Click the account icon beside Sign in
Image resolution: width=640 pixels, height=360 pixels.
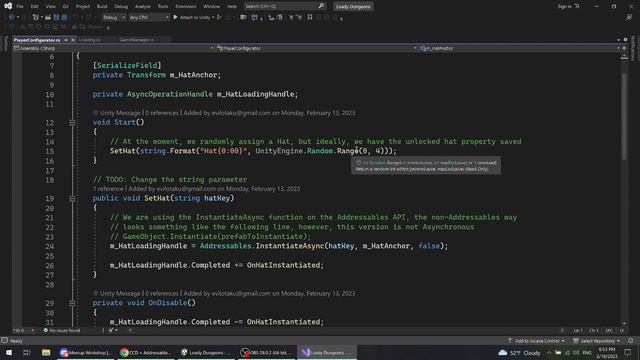click(x=577, y=6)
